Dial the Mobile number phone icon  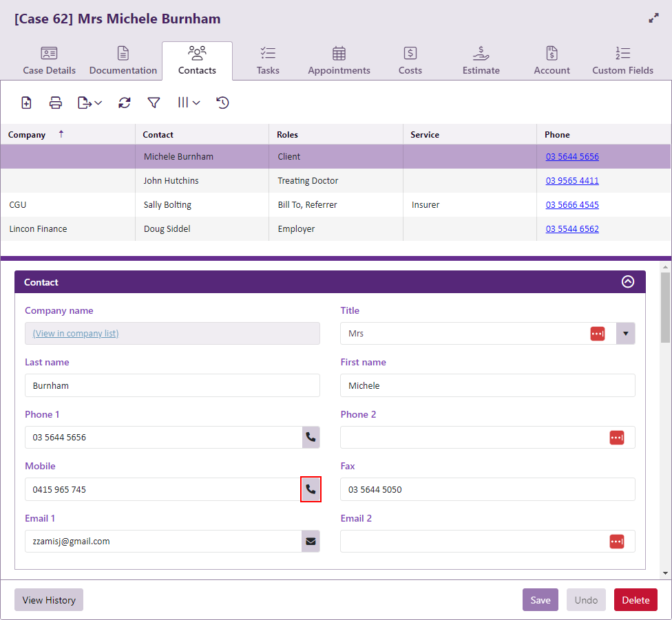pyautogui.click(x=311, y=489)
